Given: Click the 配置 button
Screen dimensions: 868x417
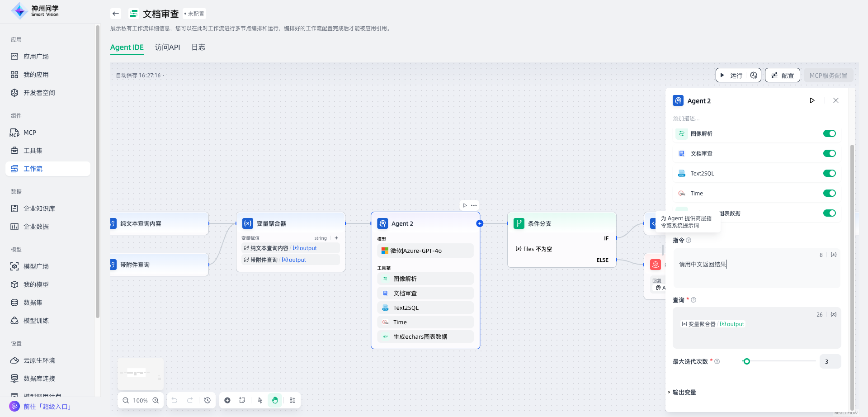Looking at the screenshot, I should click(782, 75).
